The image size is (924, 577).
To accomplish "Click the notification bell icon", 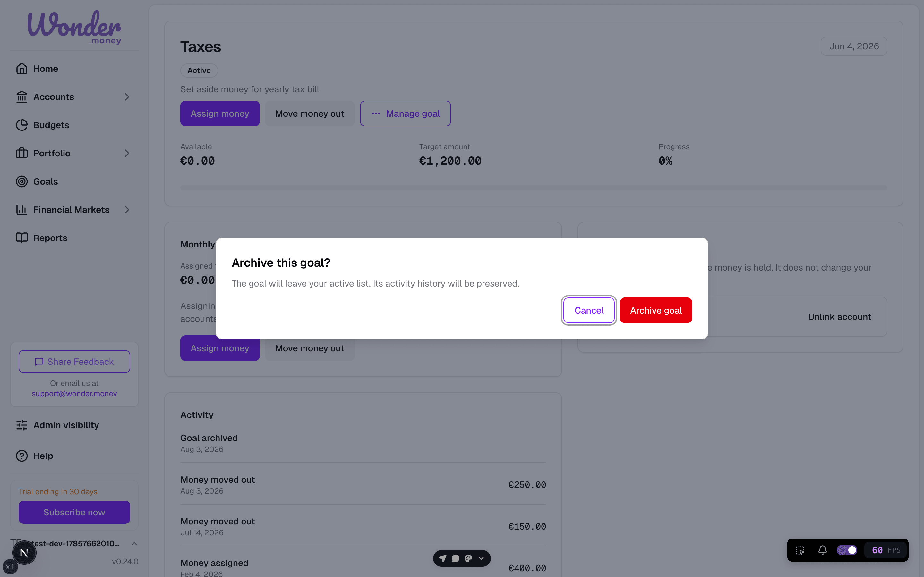I will tap(822, 550).
